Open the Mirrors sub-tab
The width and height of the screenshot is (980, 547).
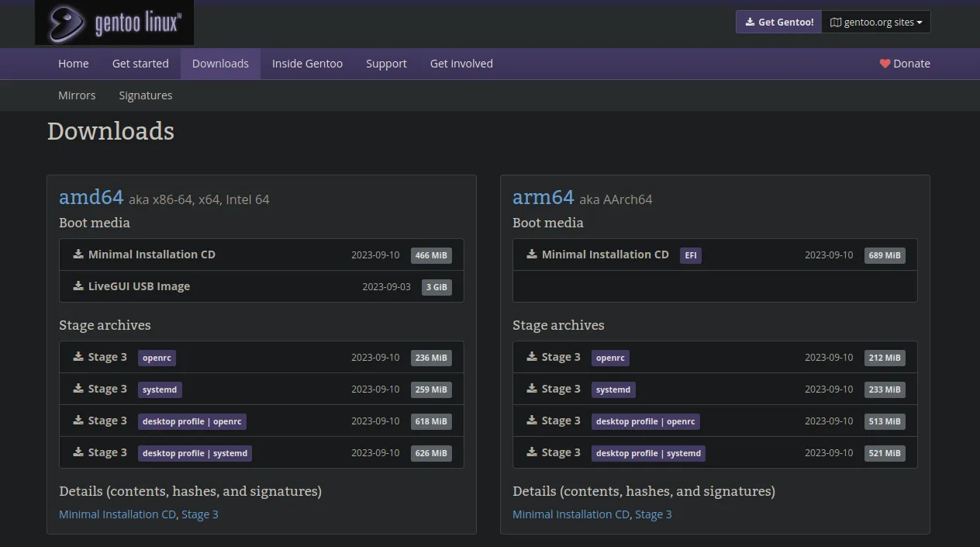(77, 95)
